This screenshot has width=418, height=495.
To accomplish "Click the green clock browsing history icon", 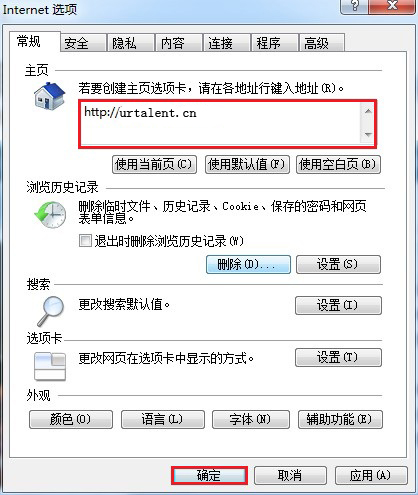I will 50,214.
